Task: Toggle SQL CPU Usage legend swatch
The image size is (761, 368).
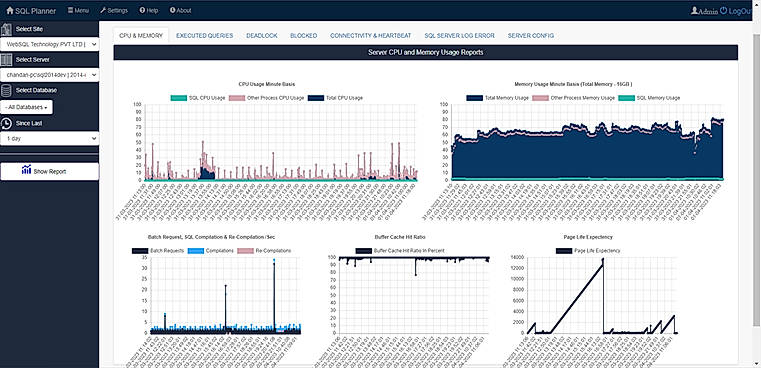Action: (x=179, y=98)
